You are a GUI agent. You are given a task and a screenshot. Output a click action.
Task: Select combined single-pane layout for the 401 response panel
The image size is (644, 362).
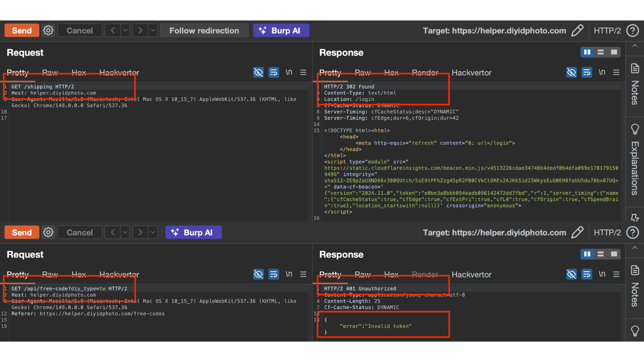click(614, 254)
